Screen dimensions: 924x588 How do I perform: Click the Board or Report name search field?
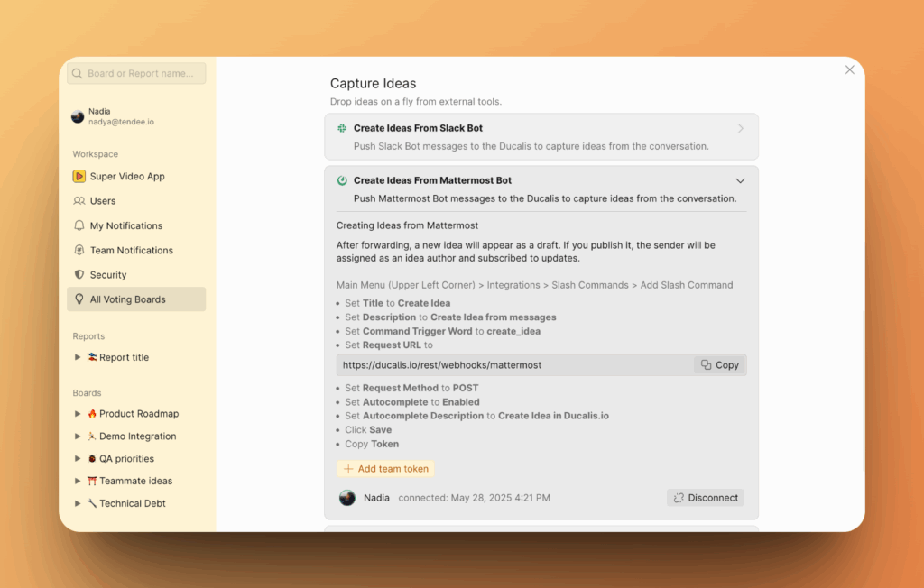[x=136, y=73]
